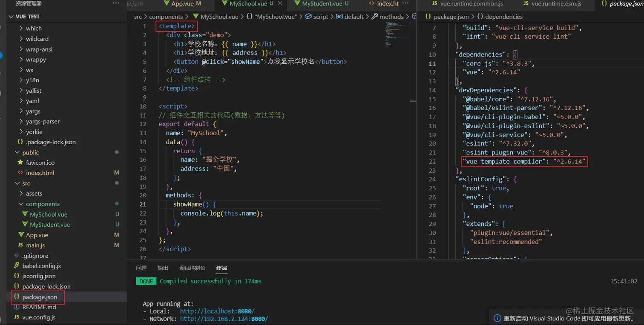Click the braces icon beside jsconfig.json
Image resolution: width=644 pixels, height=325 pixels.
pos(17,276)
